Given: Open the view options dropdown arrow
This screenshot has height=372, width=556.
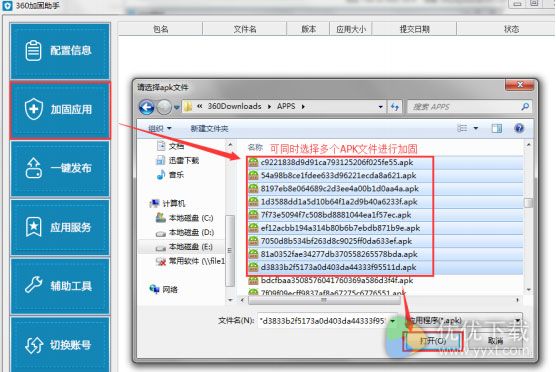Looking at the screenshot, I should point(476,128).
